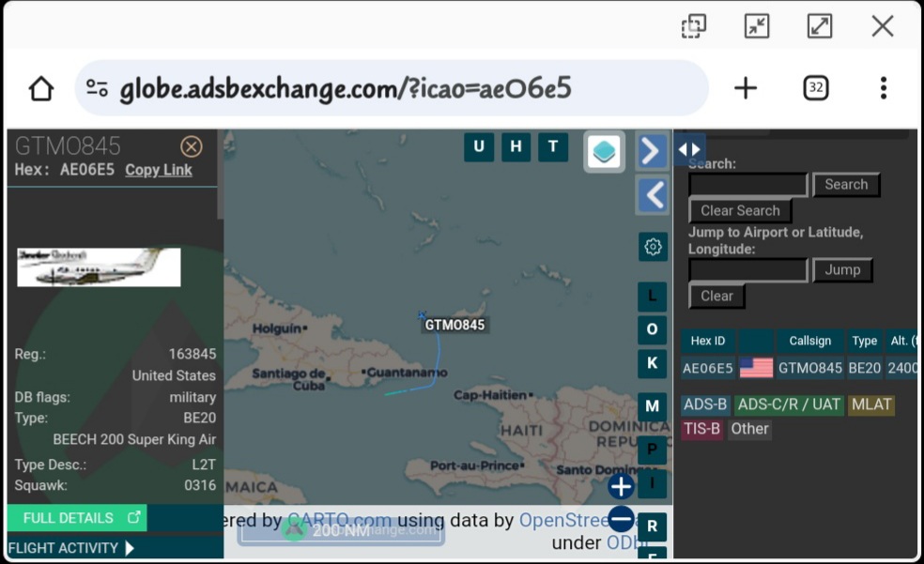Toggle the P map option button
Image resolution: width=924 pixels, height=564 pixels.
point(653,450)
